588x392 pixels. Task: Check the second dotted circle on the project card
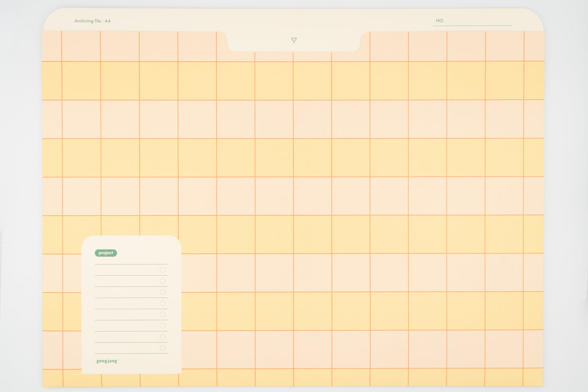[x=162, y=281]
